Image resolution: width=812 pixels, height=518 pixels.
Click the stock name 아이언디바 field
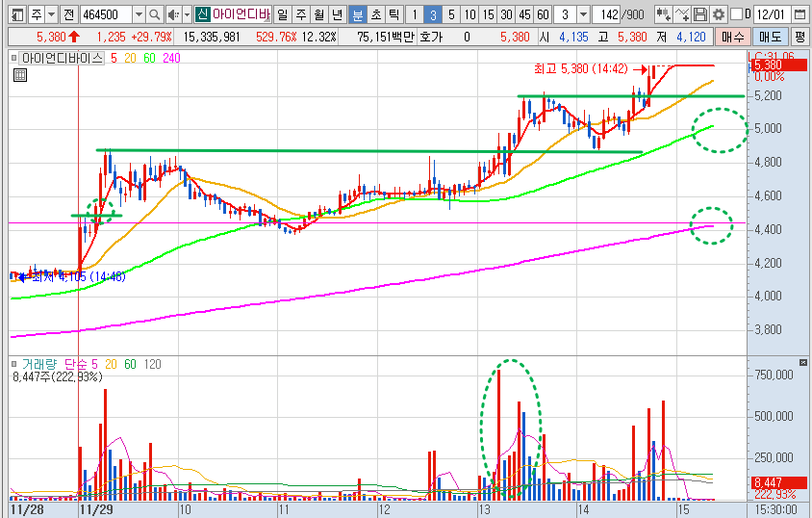pos(241,14)
